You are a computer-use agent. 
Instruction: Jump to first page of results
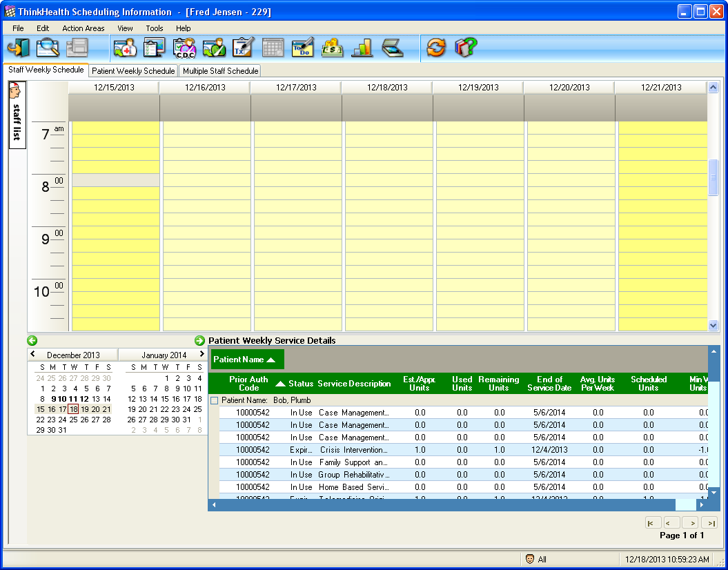coord(653,522)
